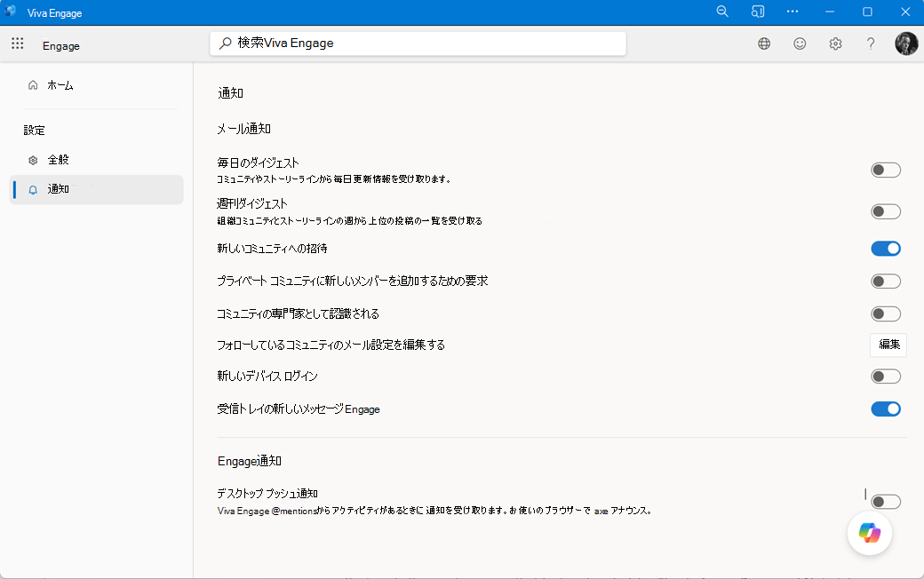Click the 週刊ダイジェスト description text

coord(349,221)
